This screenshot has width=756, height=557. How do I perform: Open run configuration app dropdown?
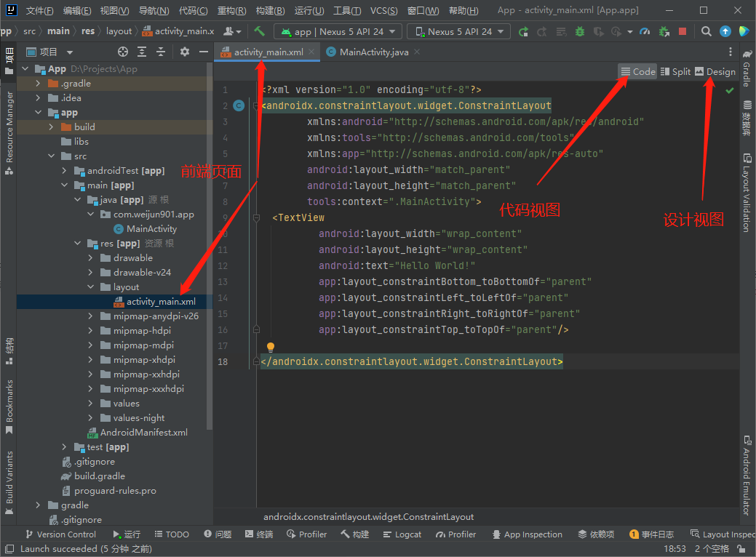click(338, 32)
